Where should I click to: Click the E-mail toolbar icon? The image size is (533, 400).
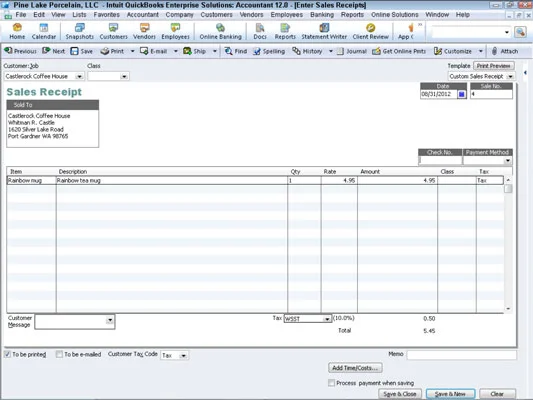[x=153, y=51]
